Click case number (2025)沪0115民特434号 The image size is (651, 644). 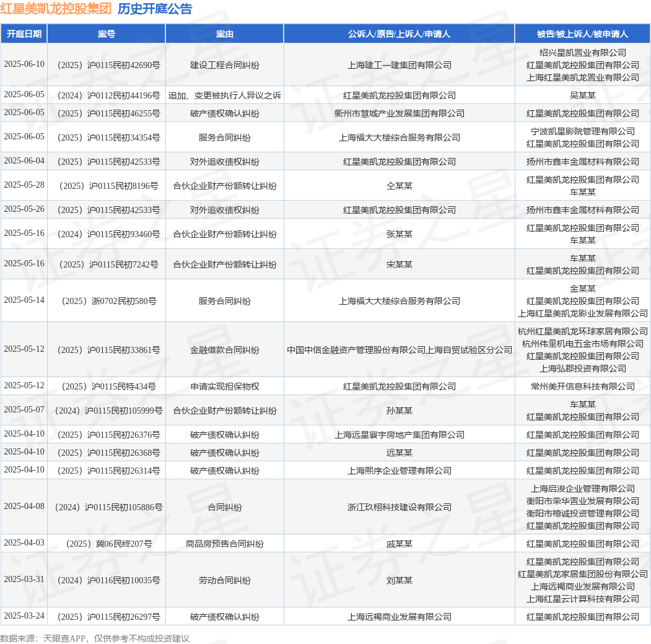109,386
